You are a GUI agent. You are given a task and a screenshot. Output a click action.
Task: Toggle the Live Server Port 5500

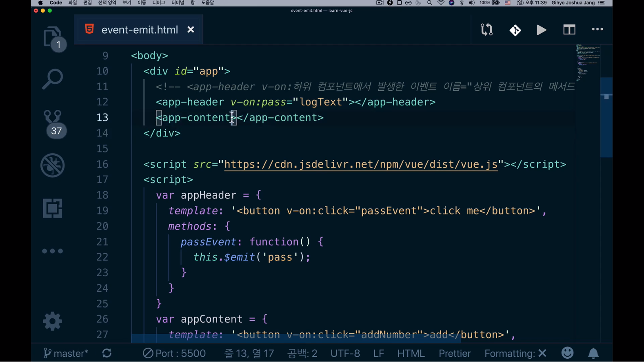coord(174,353)
